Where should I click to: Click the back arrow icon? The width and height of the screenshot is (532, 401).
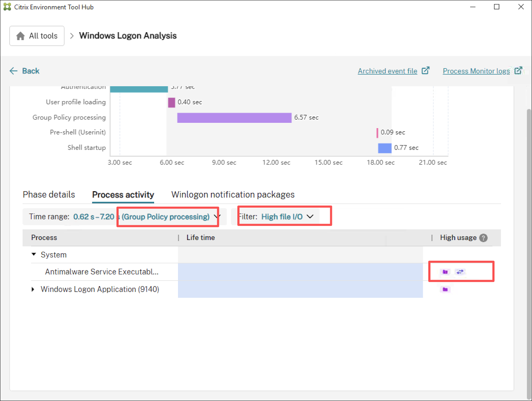pos(13,71)
